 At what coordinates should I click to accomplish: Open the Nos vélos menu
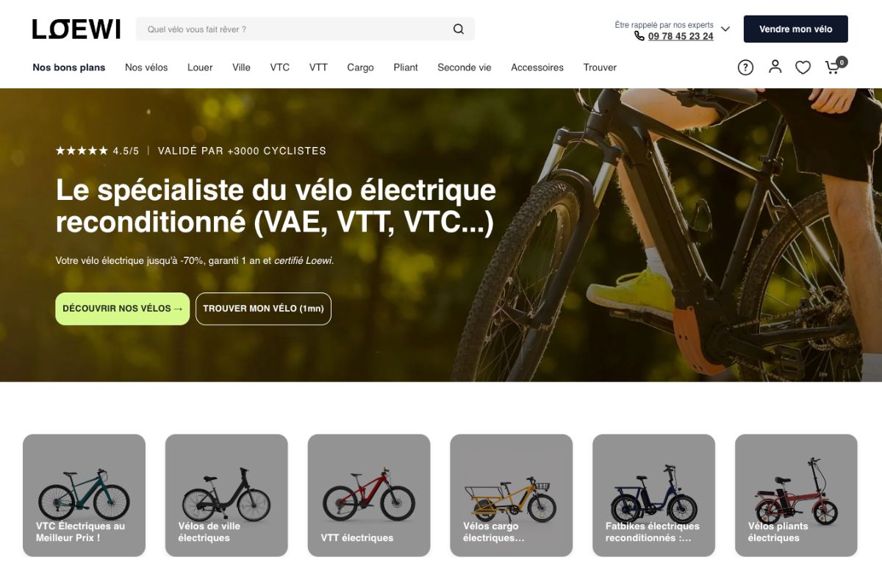coord(146,68)
